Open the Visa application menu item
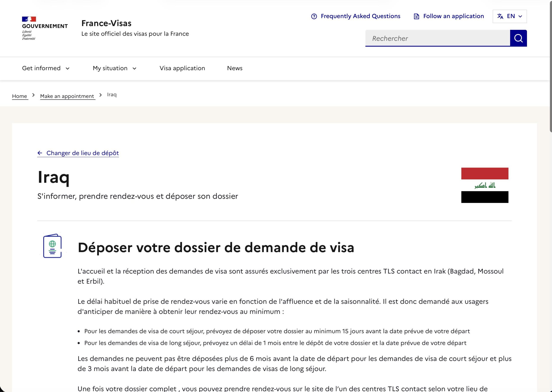The image size is (552, 392). tap(182, 68)
